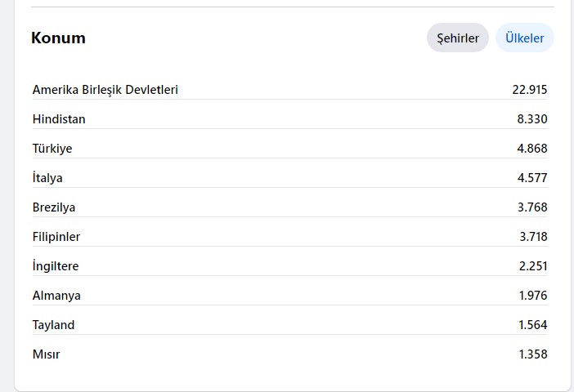Screen dimensions: 574x392
Task: Click the Hindistan country name
Action: coord(59,119)
